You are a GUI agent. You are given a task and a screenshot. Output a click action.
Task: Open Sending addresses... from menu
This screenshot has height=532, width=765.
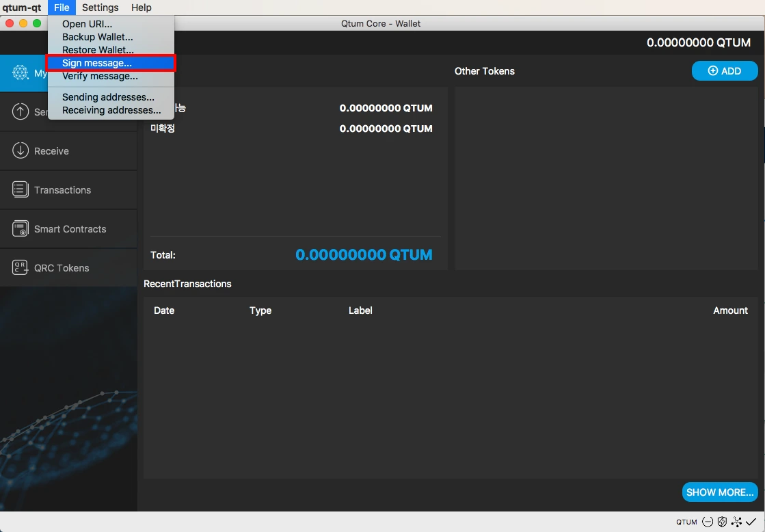(111, 97)
